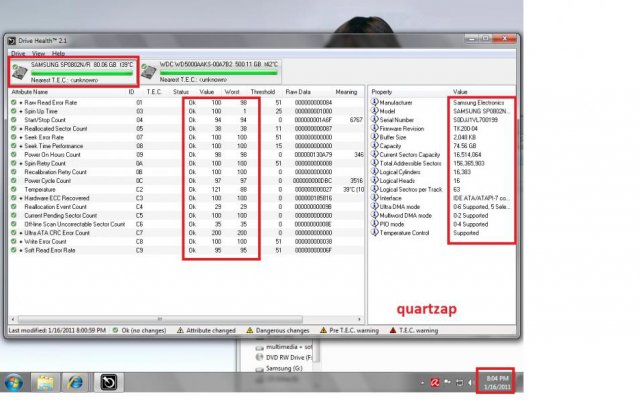Sort by Threshold column header
The height and width of the screenshot is (400, 640).
262,92
